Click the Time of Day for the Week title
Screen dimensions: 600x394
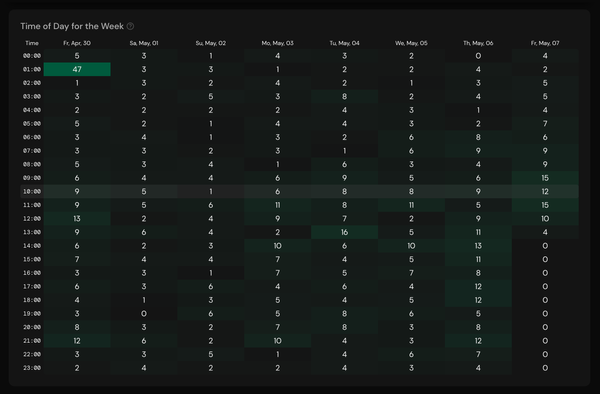point(72,26)
